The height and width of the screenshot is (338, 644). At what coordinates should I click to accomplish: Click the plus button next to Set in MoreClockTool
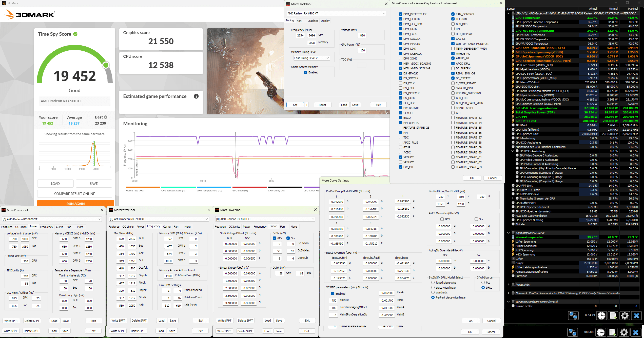[307, 105]
